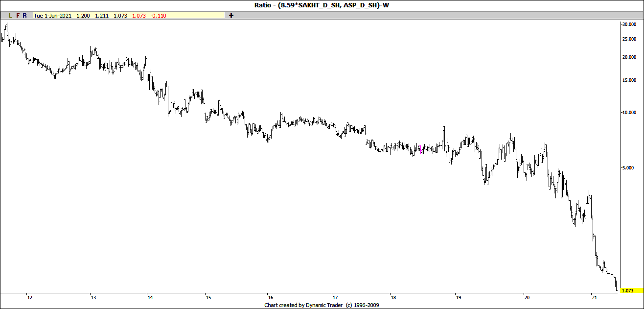Click the open value 1.200 in data bar
Image resolution: width=644 pixels, height=309 pixels.
[x=84, y=16]
